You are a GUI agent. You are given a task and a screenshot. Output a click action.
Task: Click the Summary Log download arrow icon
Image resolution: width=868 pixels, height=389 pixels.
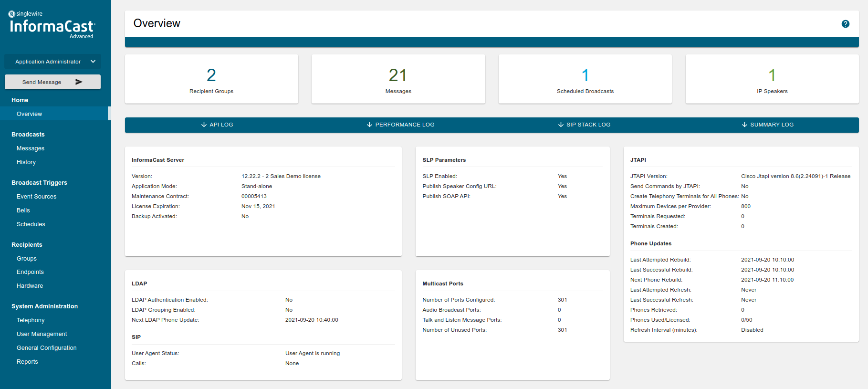[744, 125]
